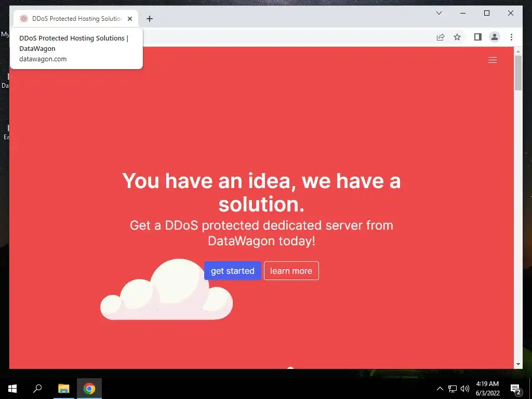
Task: Click the learn more button
Action: click(x=291, y=271)
